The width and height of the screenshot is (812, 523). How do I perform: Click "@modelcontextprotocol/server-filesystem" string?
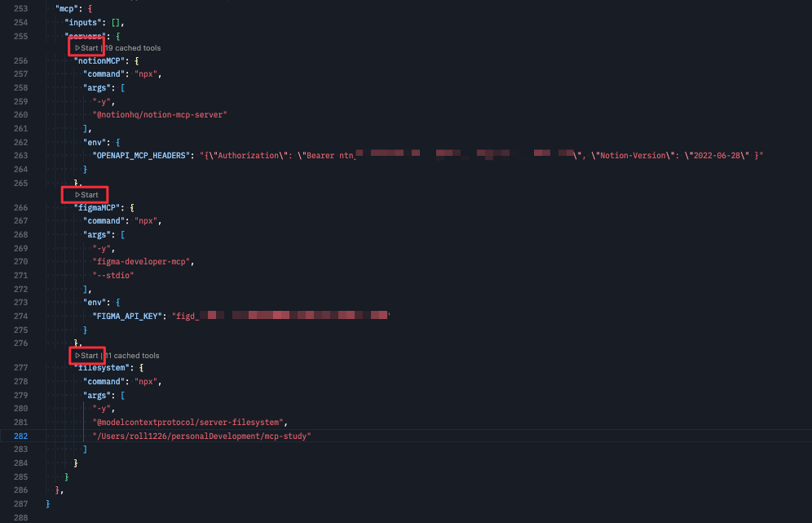(188, 423)
